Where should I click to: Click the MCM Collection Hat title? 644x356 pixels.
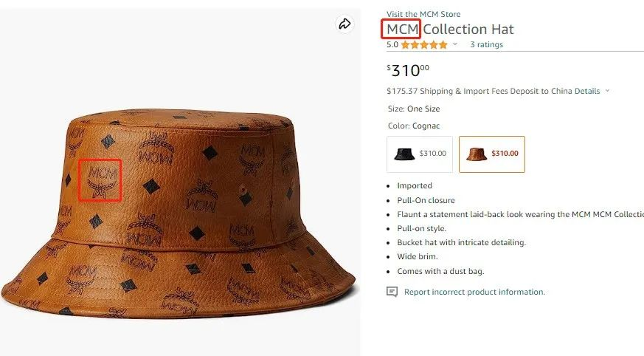pyautogui.click(x=450, y=30)
